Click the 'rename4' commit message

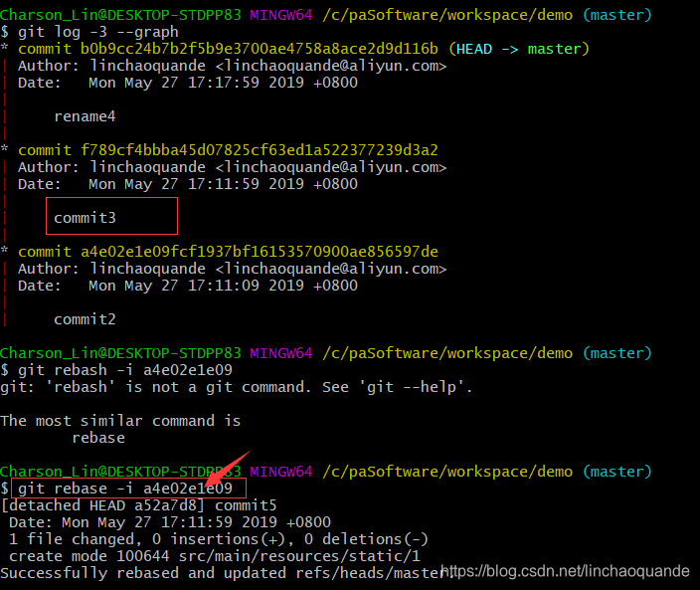point(85,116)
